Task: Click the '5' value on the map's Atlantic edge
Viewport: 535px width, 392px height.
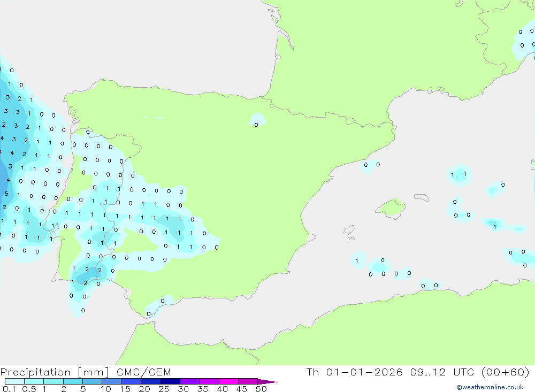Action: 6,194
